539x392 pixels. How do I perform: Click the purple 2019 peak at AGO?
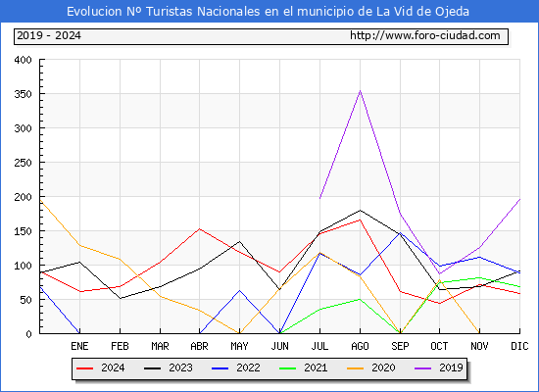point(360,91)
